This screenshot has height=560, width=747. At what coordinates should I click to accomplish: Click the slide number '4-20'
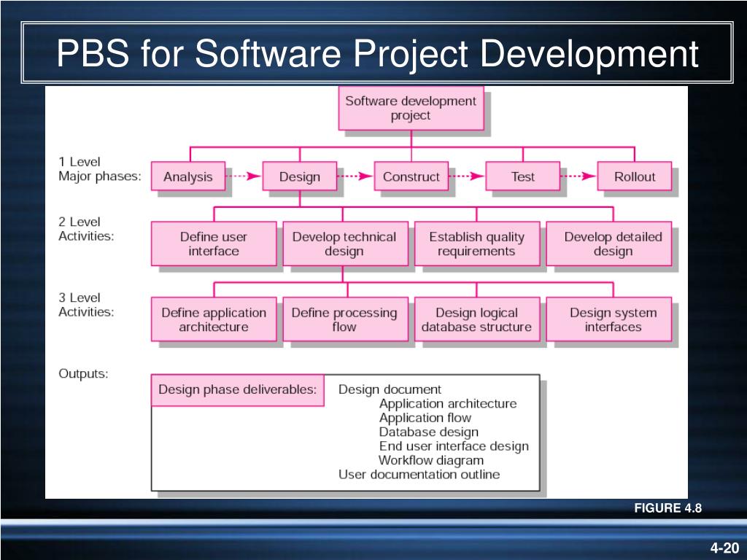click(724, 548)
